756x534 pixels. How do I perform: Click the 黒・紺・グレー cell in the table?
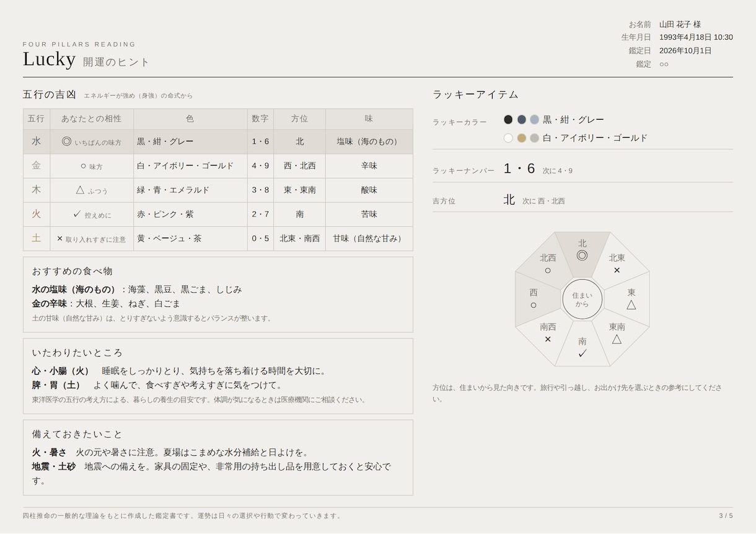click(190, 141)
